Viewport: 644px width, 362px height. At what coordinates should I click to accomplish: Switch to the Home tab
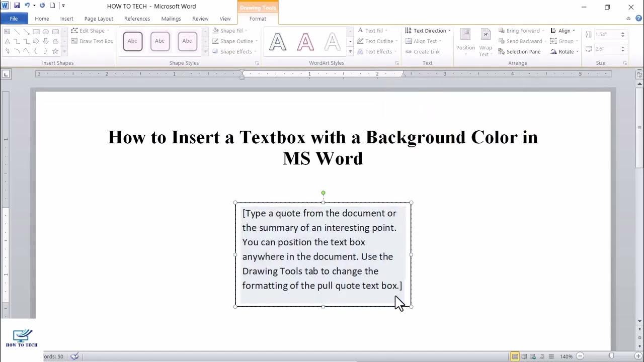tap(42, 19)
